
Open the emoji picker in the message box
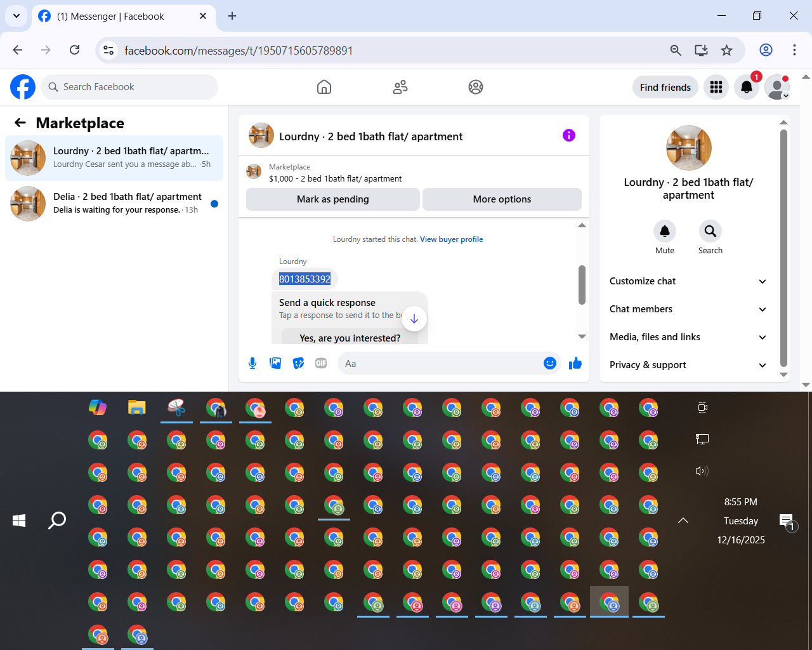[x=550, y=363]
